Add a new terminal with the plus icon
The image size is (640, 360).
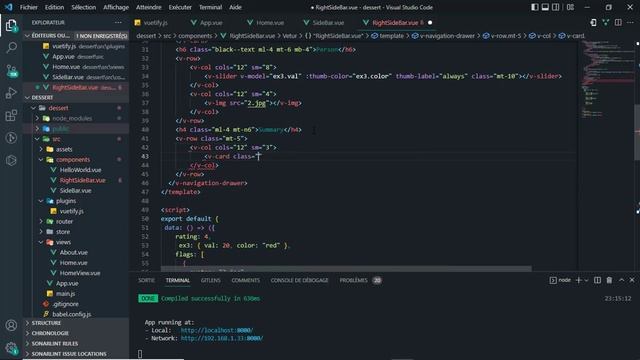578,280
